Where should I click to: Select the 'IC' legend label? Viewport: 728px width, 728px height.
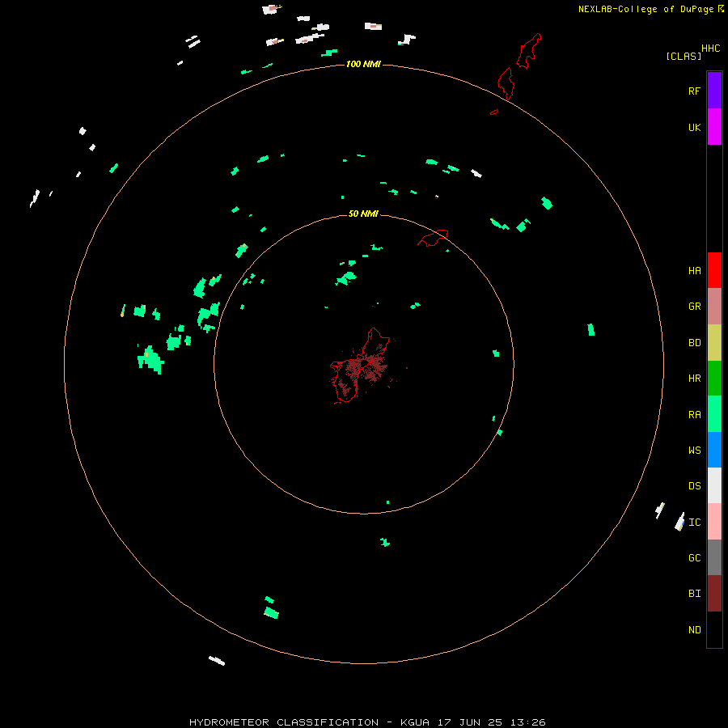click(694, 523)
